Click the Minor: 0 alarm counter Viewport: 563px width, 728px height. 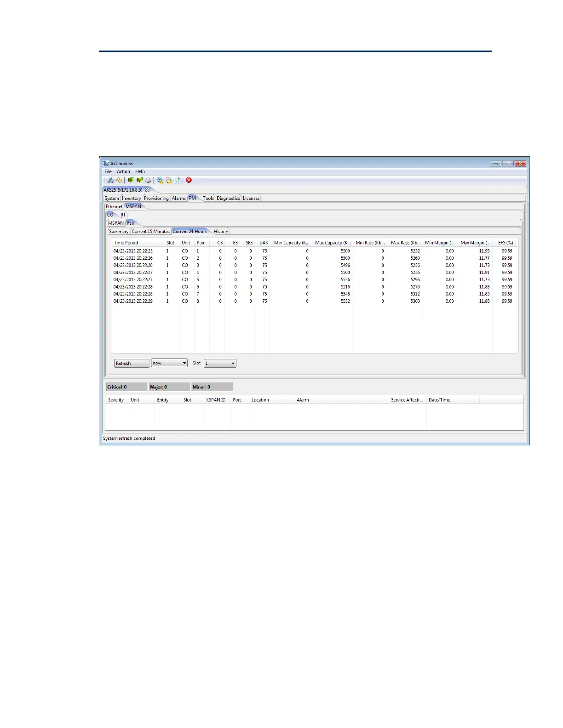[212, 387]
